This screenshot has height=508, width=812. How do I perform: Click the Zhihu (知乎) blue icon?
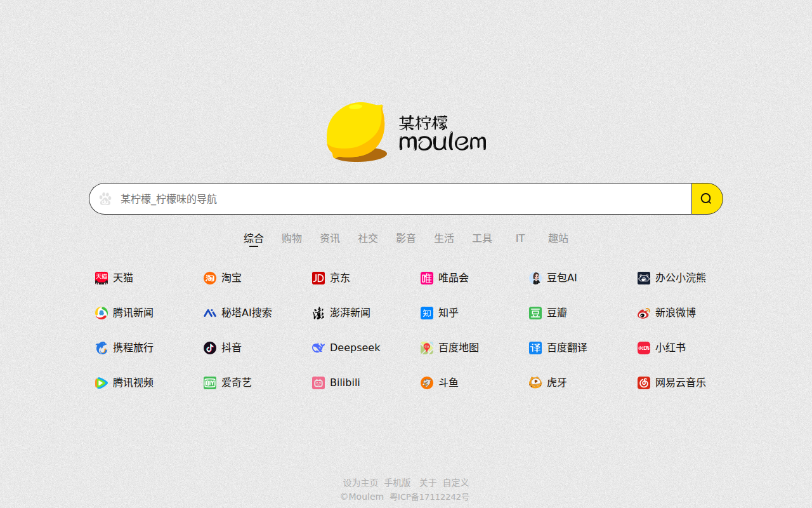(x=427, y=313)
